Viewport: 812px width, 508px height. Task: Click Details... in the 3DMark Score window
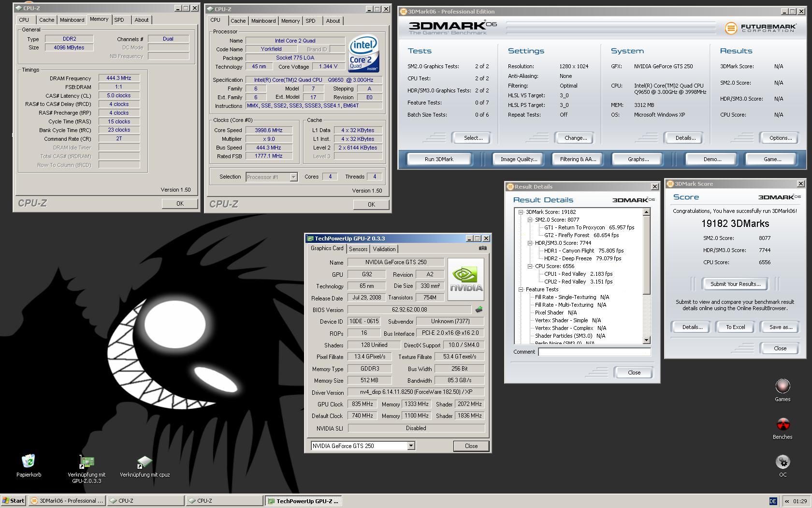click(692, 327)
